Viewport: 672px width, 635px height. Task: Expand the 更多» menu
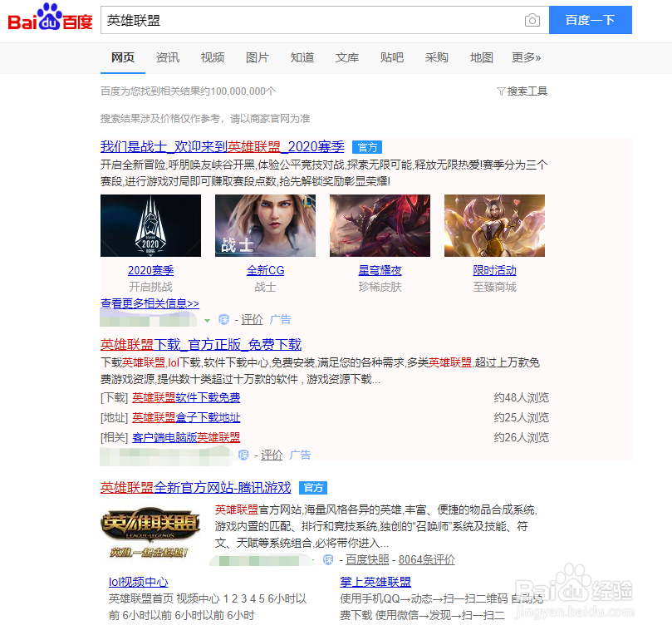pos(526,57)
